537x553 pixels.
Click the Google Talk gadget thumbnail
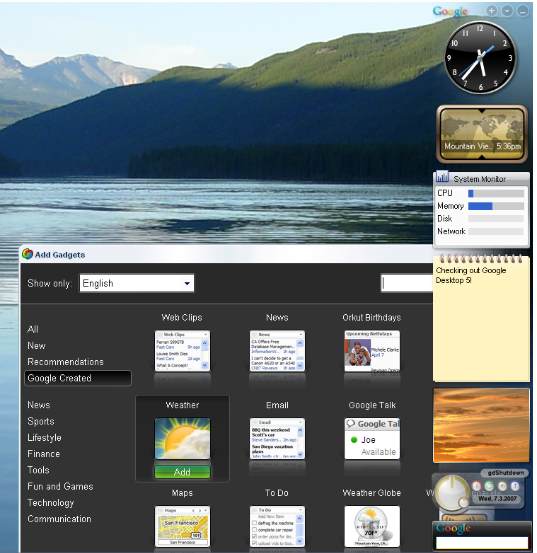point(372,438)
